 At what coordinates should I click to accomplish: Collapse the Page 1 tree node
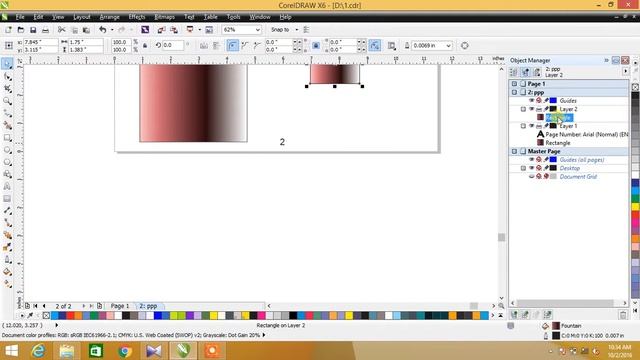(514, 84)
